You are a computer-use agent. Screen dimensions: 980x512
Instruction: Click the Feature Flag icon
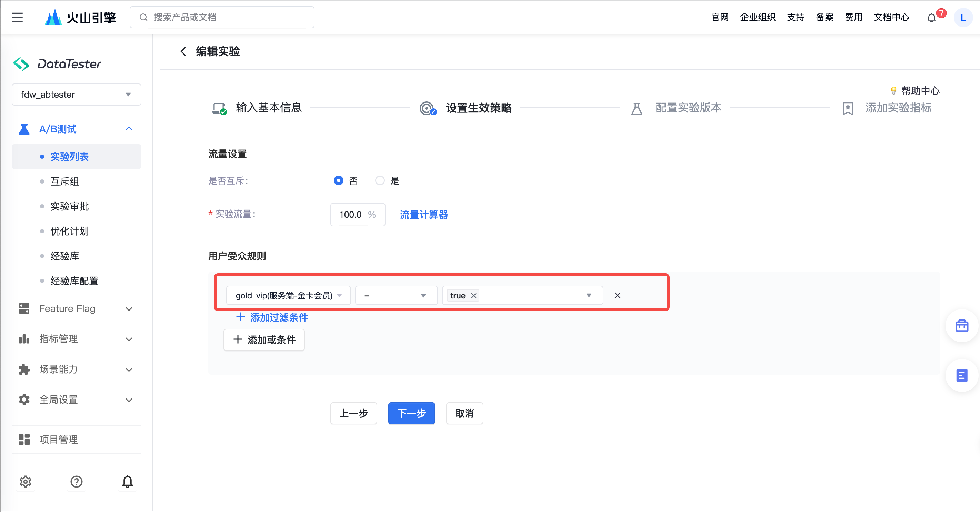pos(24,308)
